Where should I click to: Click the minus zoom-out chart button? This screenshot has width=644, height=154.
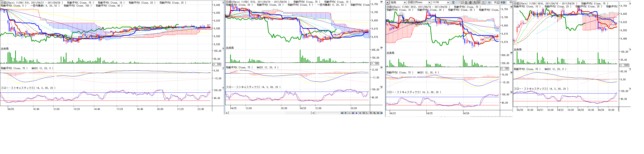(349, 113)
